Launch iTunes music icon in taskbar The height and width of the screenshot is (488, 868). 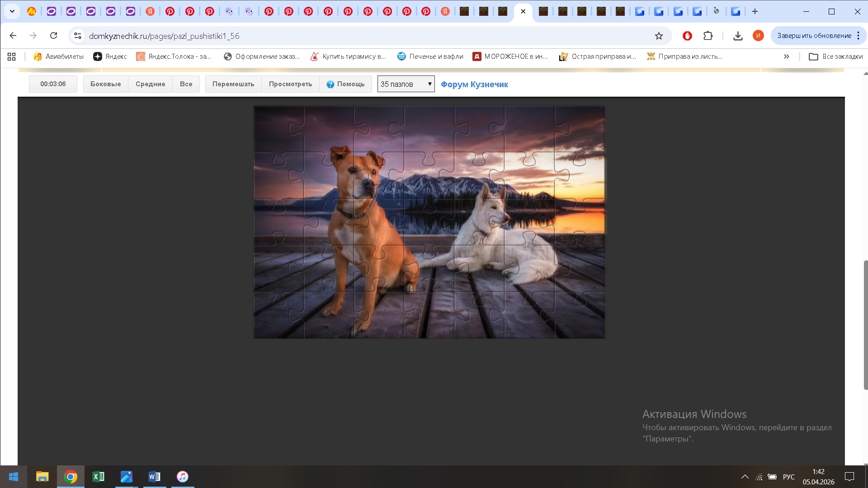pyautogui.click(x=182, y=477)
